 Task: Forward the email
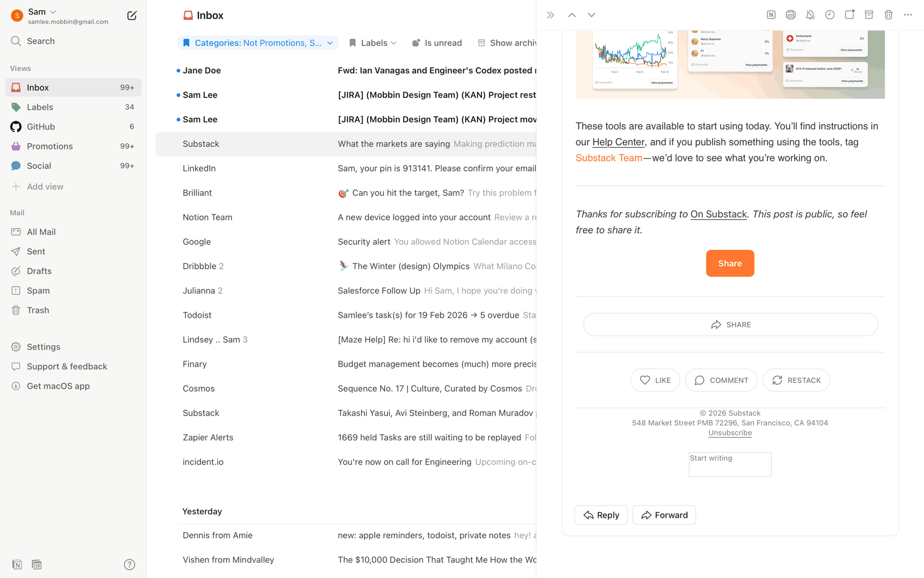coord(664,515)
